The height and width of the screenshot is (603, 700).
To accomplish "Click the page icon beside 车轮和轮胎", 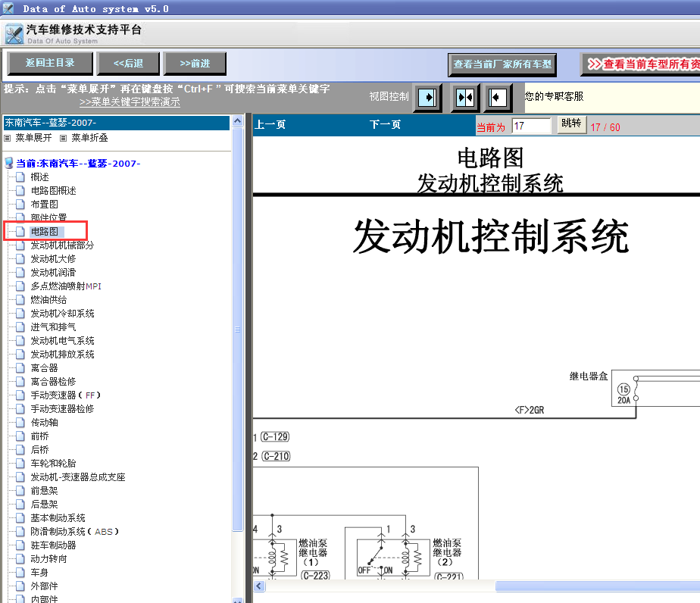I will click(x=20, y=464).
